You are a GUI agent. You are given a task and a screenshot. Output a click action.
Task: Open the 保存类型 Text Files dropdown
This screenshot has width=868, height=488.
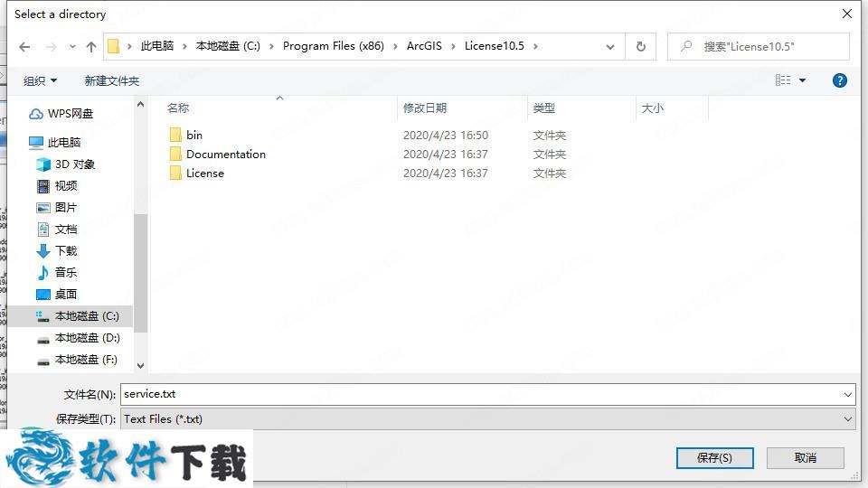point(487,418)
